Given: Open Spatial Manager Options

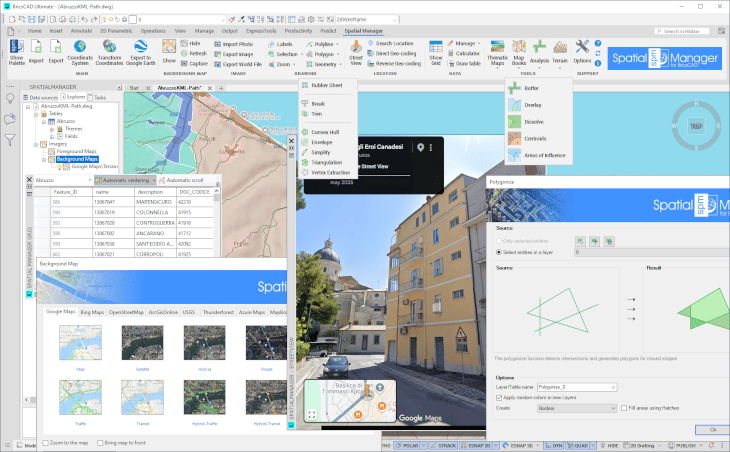Looking at the screenshot, I should 582,52.
